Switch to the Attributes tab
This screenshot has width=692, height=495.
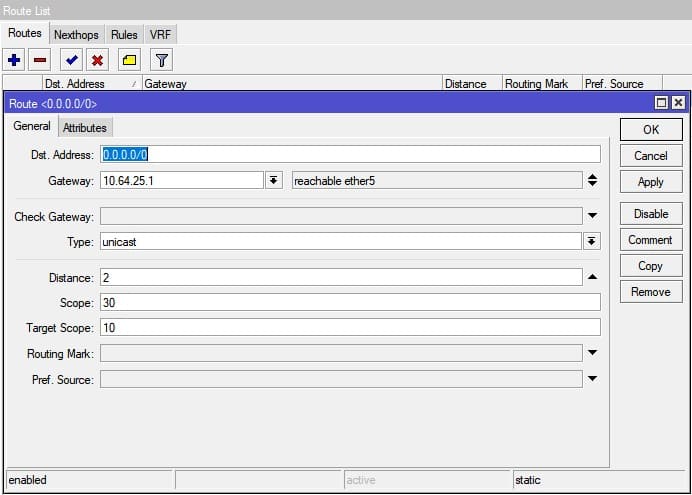click(x=85, y=128)
